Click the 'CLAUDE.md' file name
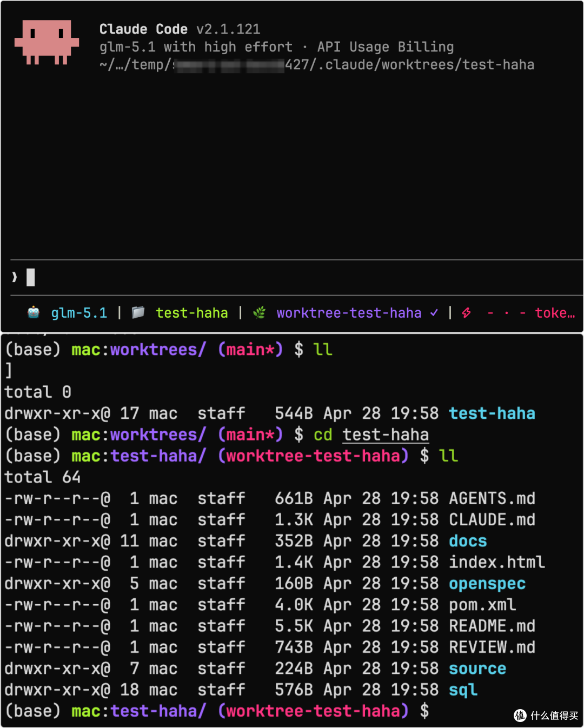This screenshot has width=584, height=728. [492, 520]
